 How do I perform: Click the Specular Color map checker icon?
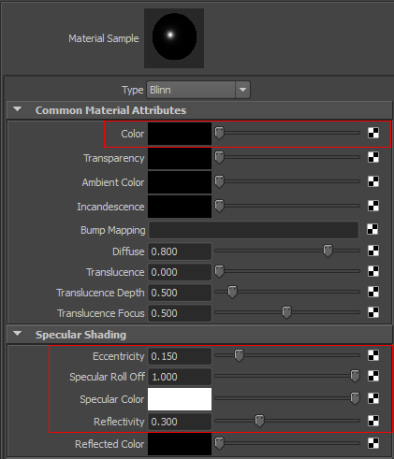[x=373, y=398]
